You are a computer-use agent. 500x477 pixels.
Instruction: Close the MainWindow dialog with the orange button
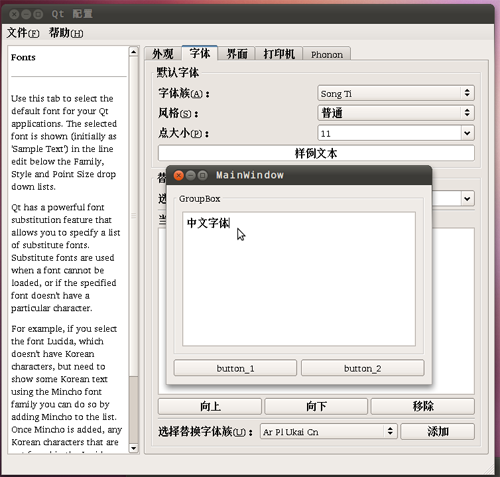179,175
